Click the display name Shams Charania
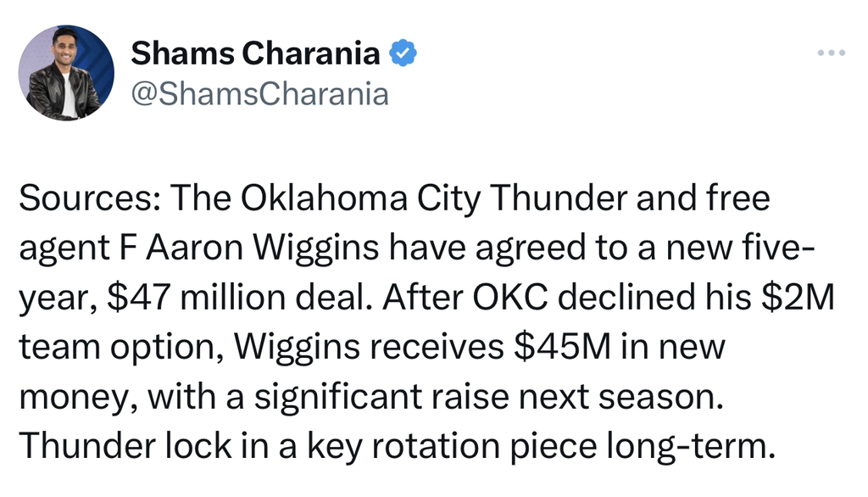The height and width of the screenshot is (497, 868). [x=254, y=54]
